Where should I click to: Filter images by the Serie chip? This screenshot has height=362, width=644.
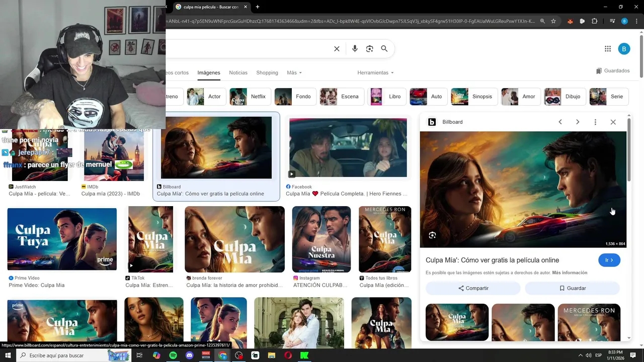coord(609,97)
